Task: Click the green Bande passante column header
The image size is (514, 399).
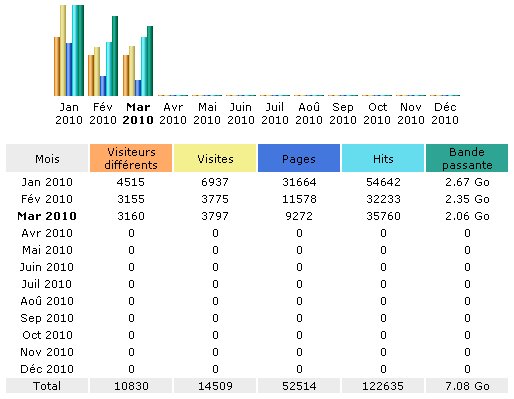Action: pos(467,158)
